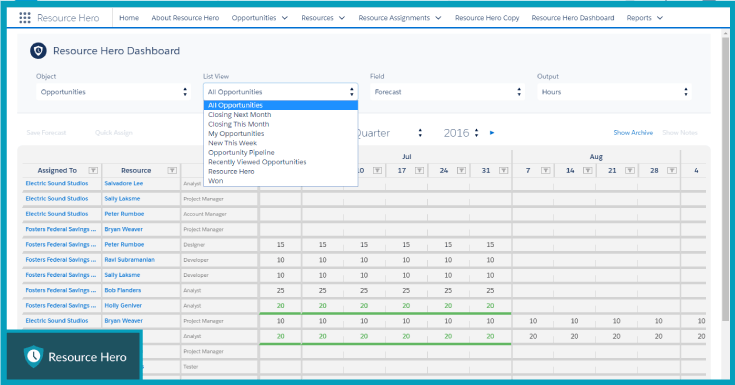The width and height of the screenshot is (735, 385).
Task: Open the Resource Hero Copy tab
Action: pos(487,18)
